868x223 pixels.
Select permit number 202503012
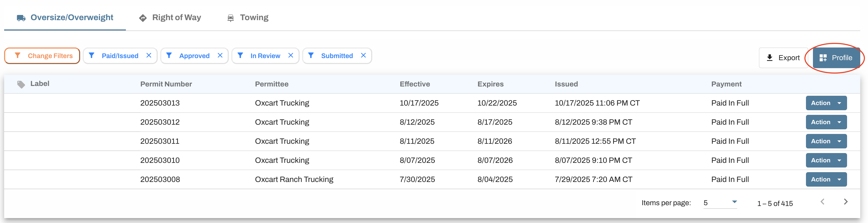pos(160,122)
